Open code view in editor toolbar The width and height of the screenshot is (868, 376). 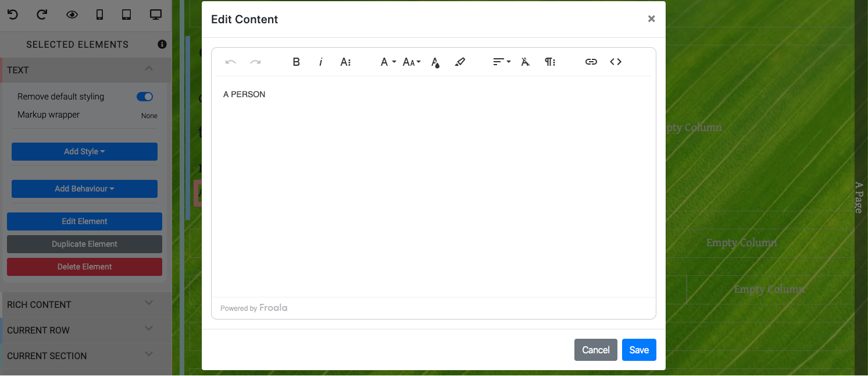(x=616, y=62)
